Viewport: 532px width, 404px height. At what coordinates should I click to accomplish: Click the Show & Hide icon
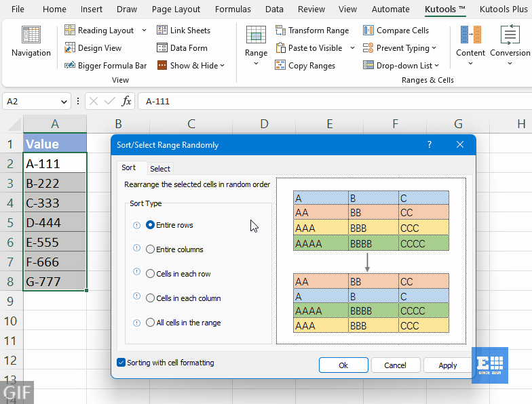coord(161,65)
